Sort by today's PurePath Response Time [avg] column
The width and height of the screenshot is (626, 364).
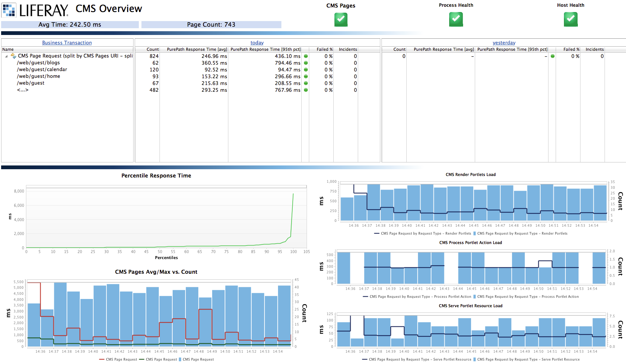(197, 49)
